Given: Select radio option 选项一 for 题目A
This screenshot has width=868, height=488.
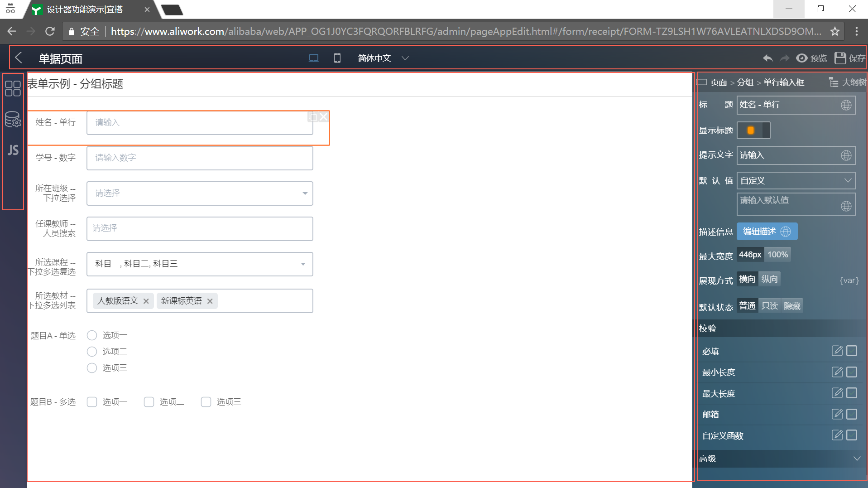Looking at the screenshot, I should pos(92,335).
